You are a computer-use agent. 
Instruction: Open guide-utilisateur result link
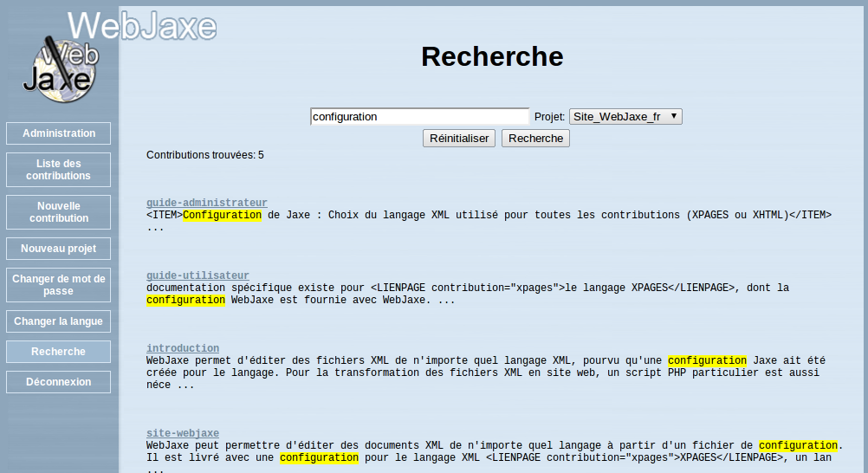(x=198, y=275)
